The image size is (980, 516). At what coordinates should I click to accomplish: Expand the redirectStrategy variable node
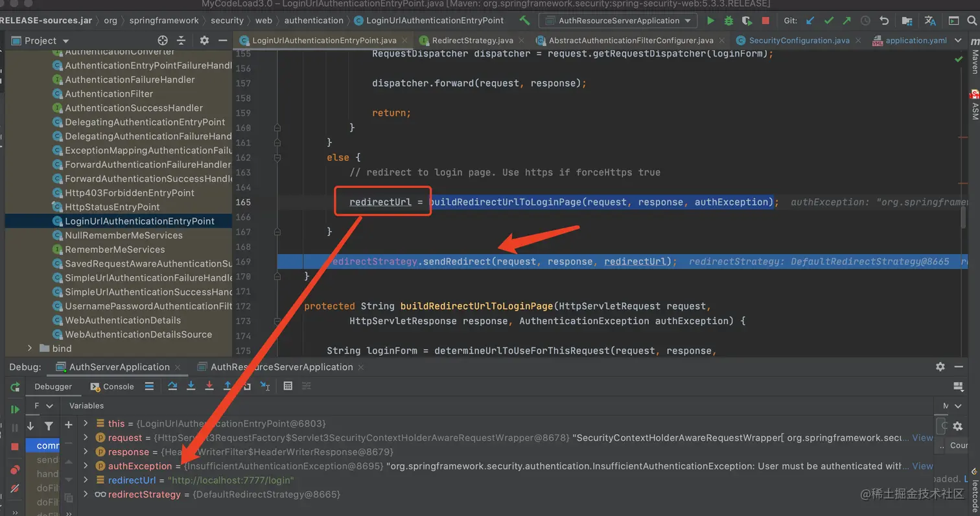coord(86,495)
